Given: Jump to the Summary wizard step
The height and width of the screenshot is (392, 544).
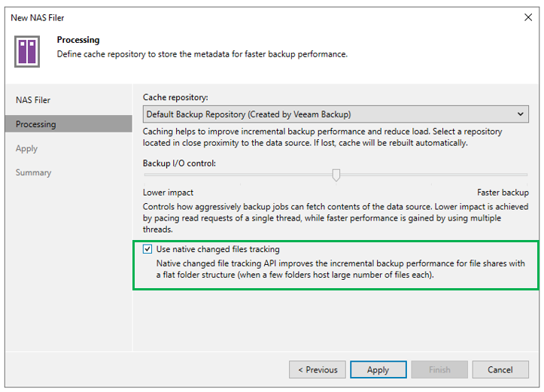Looking at the screenshot, I should click(34, 172).
